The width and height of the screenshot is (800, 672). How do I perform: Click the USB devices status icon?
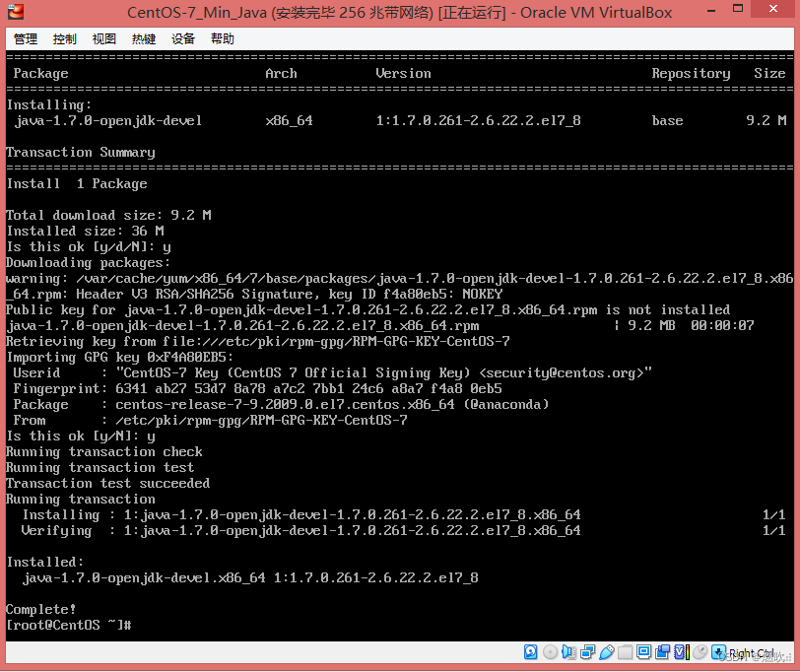(606, 652)
